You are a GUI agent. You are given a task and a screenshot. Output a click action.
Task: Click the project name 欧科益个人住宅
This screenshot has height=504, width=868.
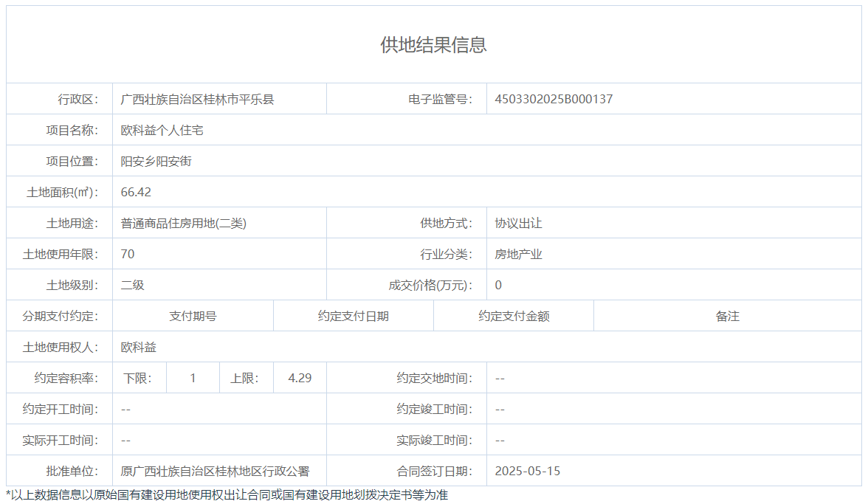tap(162, 130)
